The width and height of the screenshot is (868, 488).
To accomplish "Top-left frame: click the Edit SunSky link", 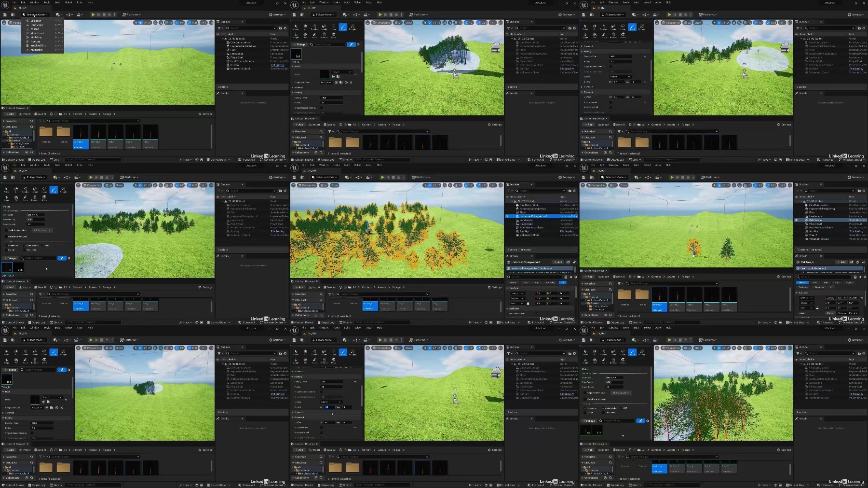I will [x=277, y=65].
